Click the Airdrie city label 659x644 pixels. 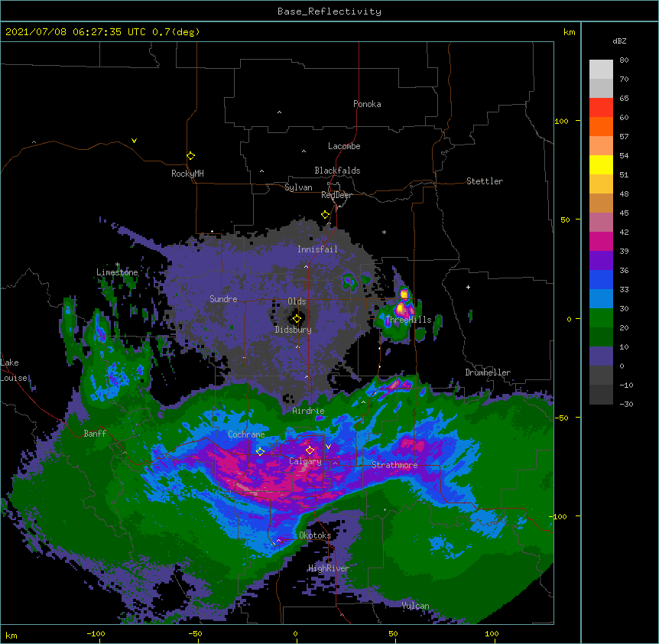[308, 411]
